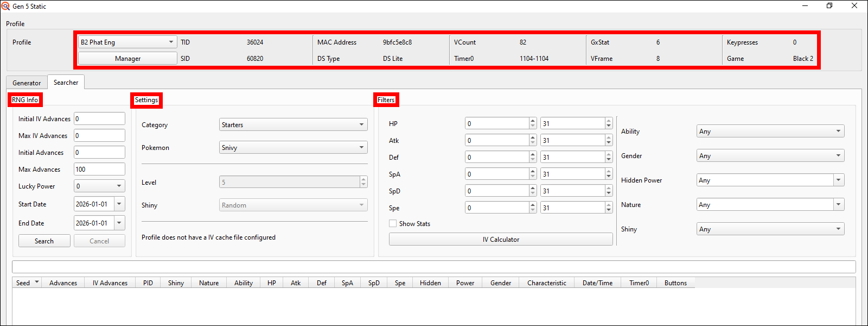Click the Gen 5 Static app icon
The image size is (868, 326).
pyautogui.click(x=5, y=6)
